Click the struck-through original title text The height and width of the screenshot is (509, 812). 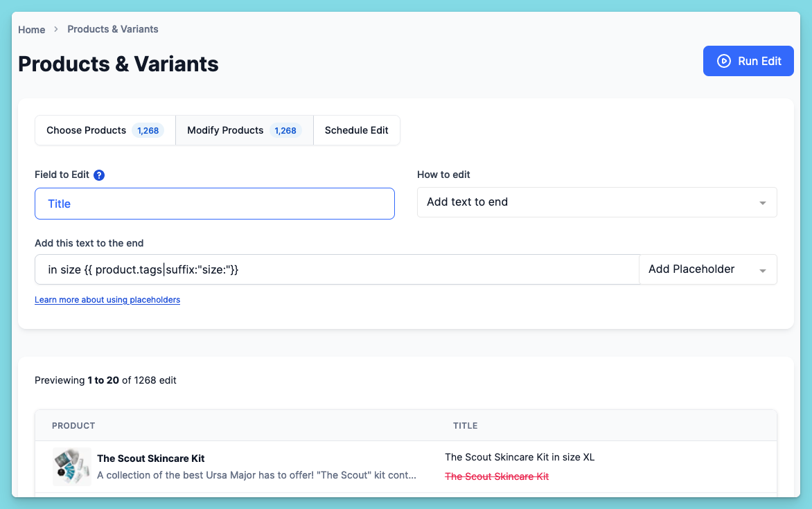point(497,476)
